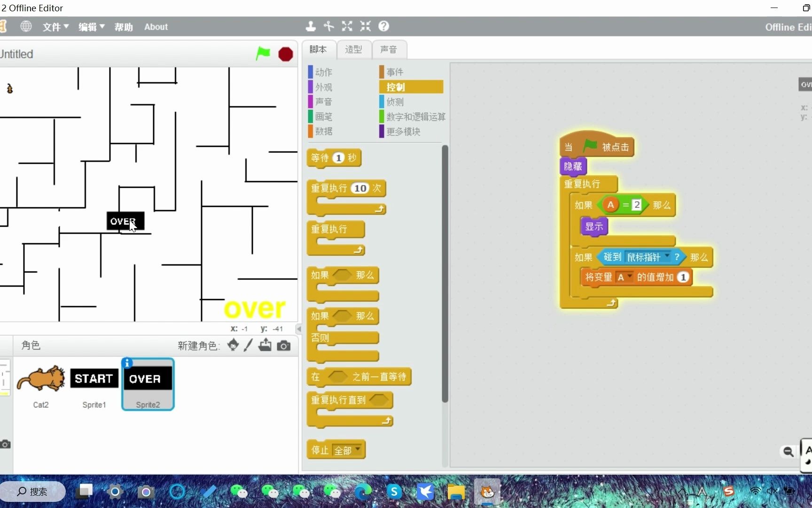
Task: Zoom out the scripts area with magnifier
Action: click(x=789, y=451)
